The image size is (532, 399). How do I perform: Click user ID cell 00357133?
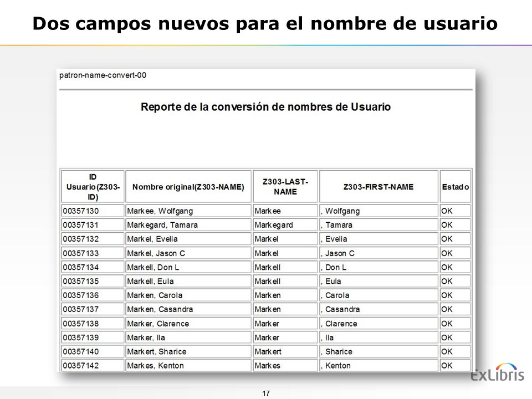[93, 253]
